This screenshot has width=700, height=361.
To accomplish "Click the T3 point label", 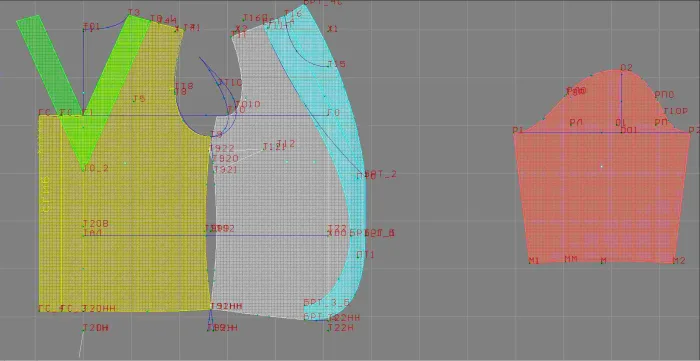I will click(133, 12).
